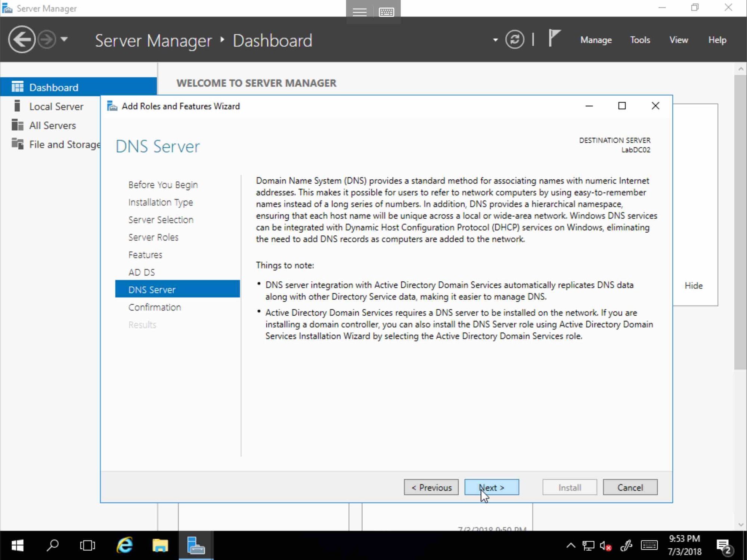Open the notifications flag icon
Screen dimensions: 747x560
pyautogui.click(x=554, y=38)
